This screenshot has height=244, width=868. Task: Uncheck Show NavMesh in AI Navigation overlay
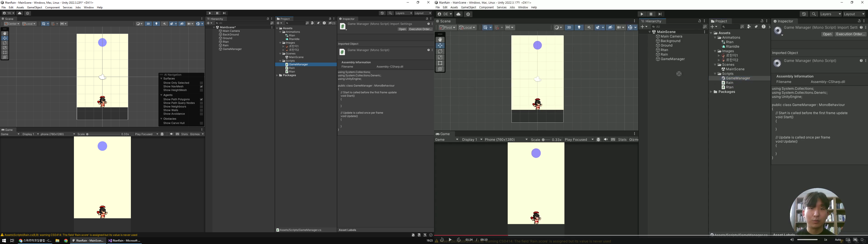201,87
